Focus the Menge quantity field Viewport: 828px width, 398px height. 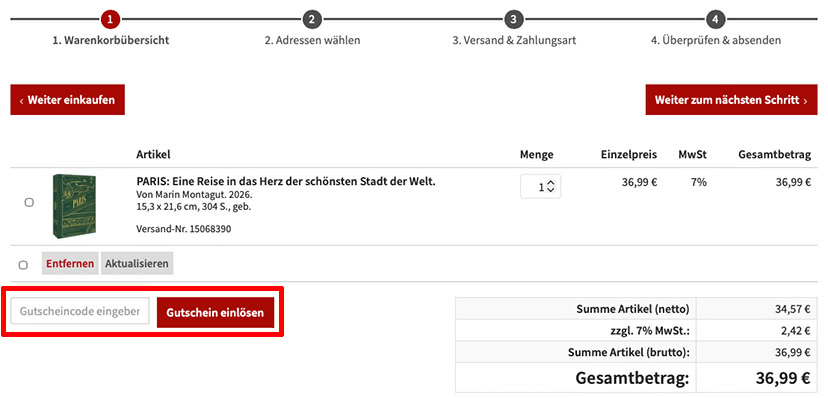click(540, 187)
